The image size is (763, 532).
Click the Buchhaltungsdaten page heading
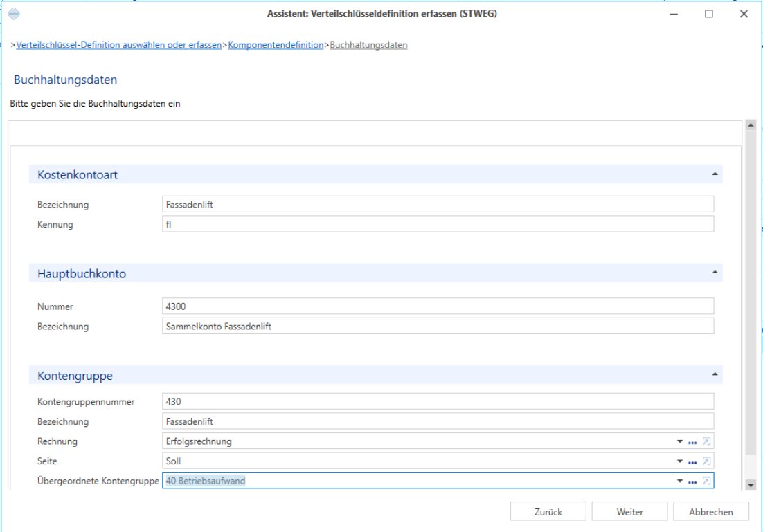coord(66,80)
